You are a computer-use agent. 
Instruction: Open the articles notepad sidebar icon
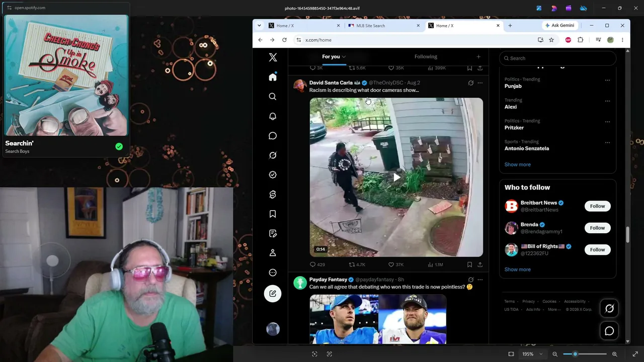[273, 234]
